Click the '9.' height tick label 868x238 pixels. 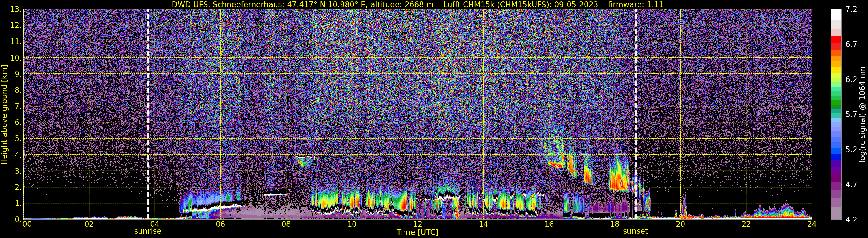18,74
